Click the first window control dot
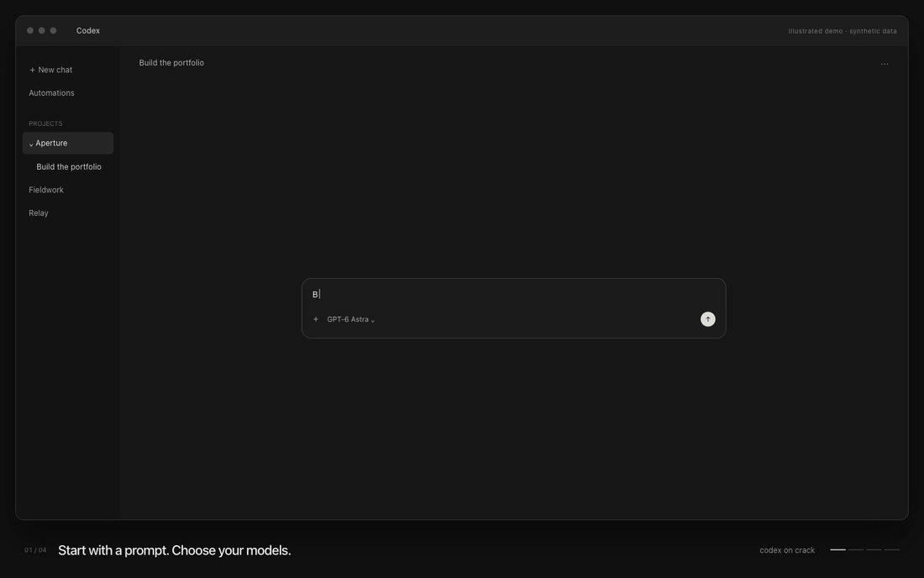Image resolution: width=924 pixels, height=578 pixels. click(30, 30)
